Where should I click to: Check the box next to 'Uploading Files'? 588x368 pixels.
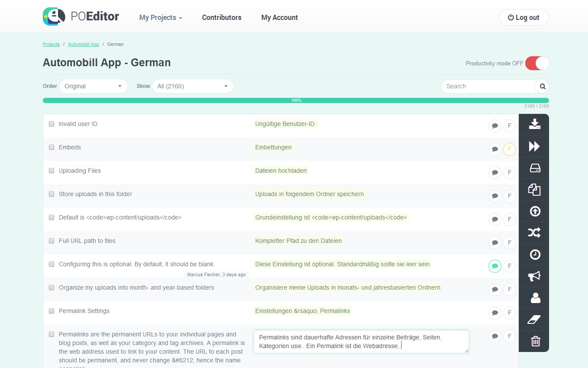coord(51,171)
